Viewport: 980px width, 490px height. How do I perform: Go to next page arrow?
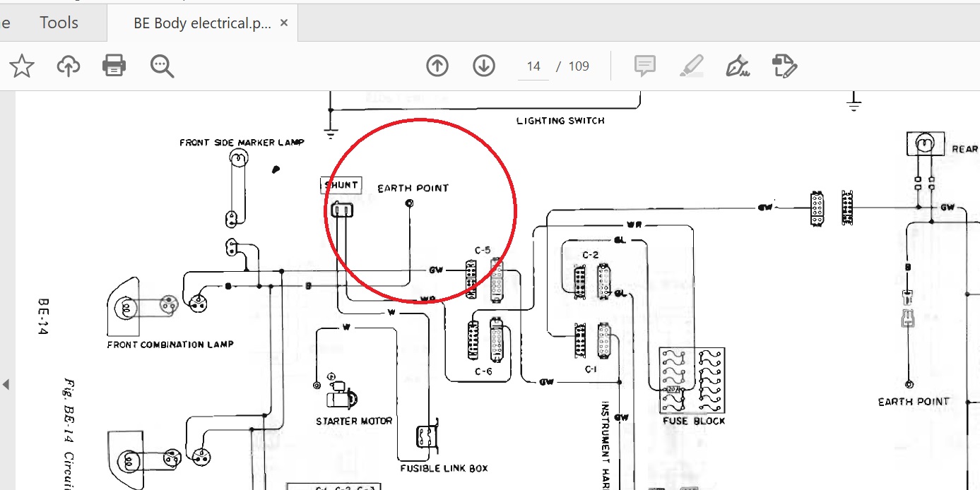click(x=484, y=66)
